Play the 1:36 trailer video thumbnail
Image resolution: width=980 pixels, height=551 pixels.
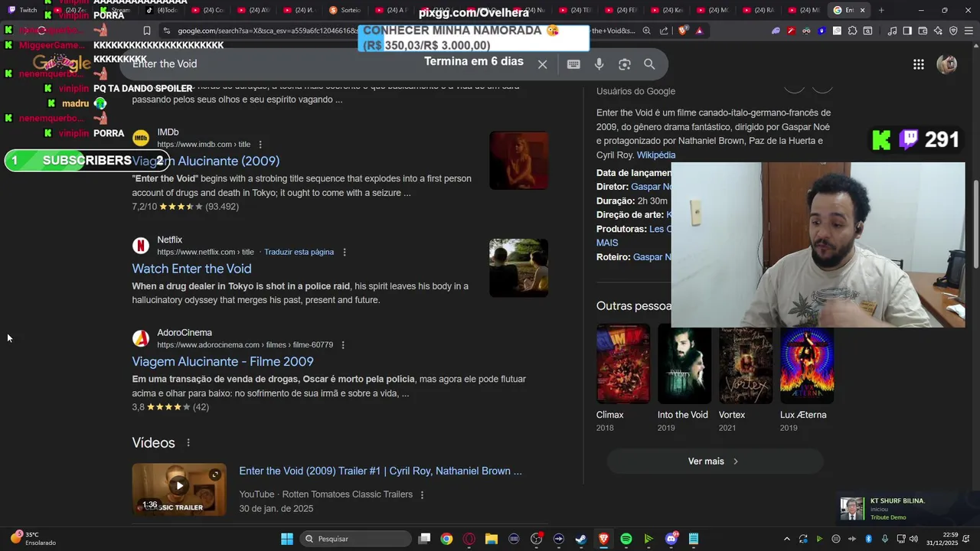(x=179, y=489)
